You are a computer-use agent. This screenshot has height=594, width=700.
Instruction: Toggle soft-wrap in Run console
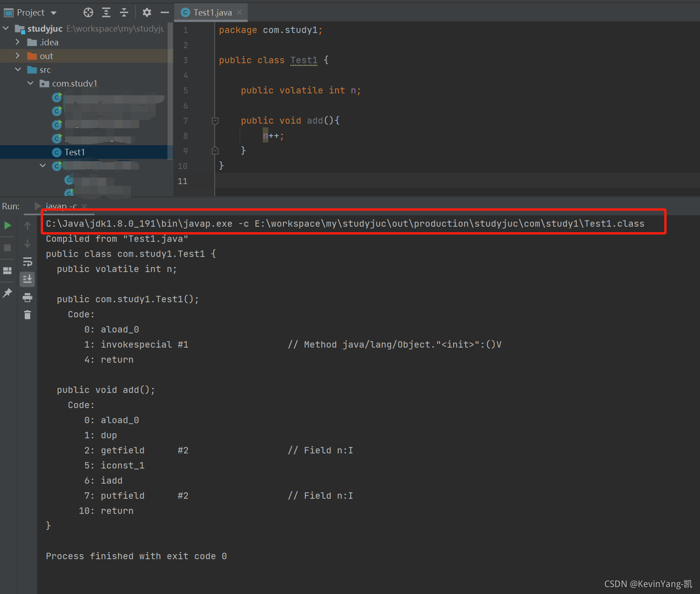click(27, 262)
